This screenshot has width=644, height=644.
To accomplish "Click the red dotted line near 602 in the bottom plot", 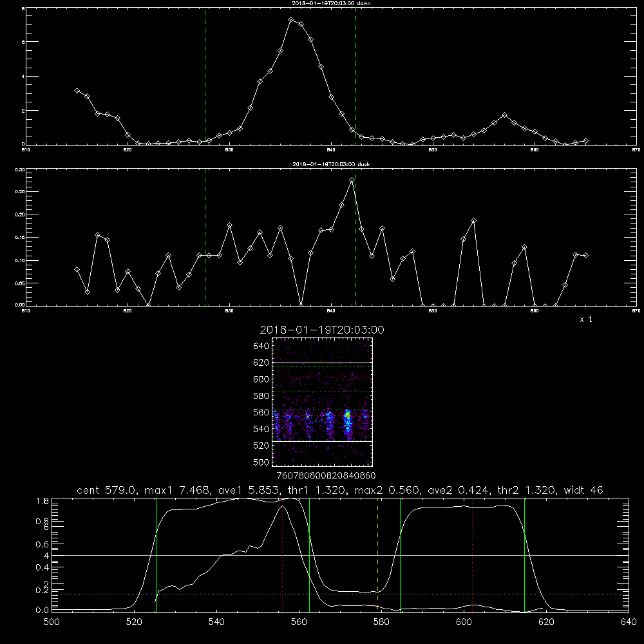I will pos(472,554).
